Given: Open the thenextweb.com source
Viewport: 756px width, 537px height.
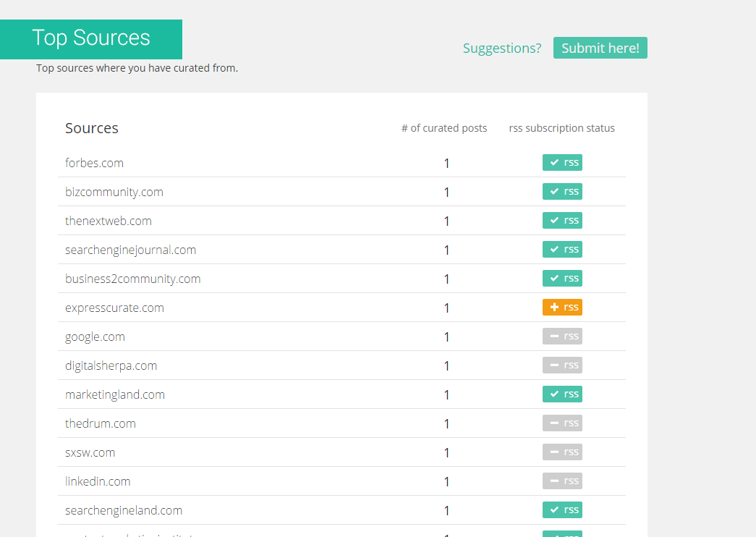Looking at the screenshot, I should pyautogui.click(x=109, y=221).
